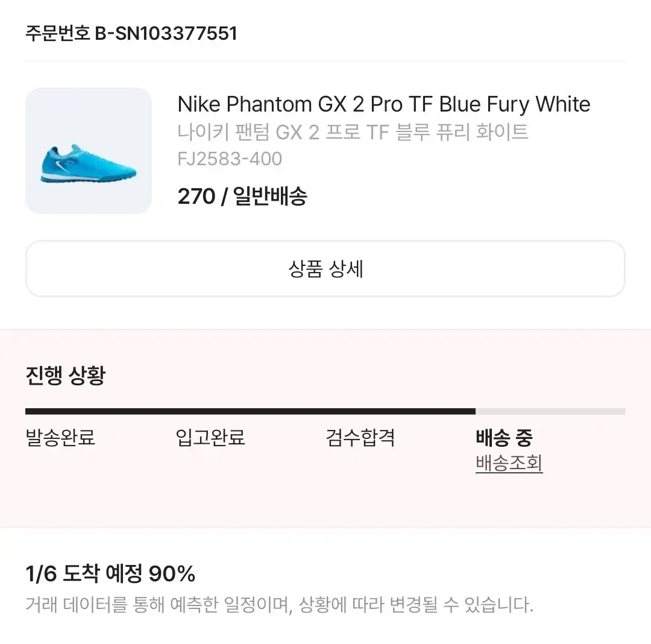Click the 270 / 일반배송 size label

pyautogui.click(x=242, y=196)
